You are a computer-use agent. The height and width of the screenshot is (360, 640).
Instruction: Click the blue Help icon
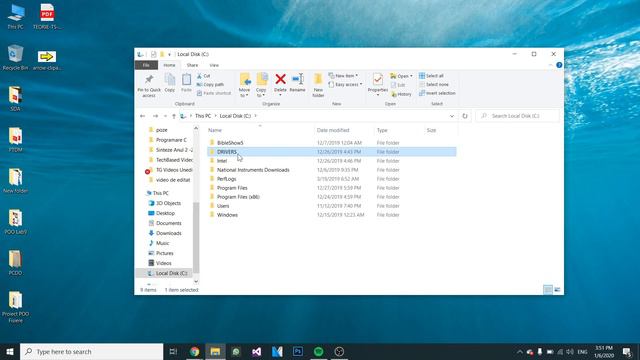(559, 65)
